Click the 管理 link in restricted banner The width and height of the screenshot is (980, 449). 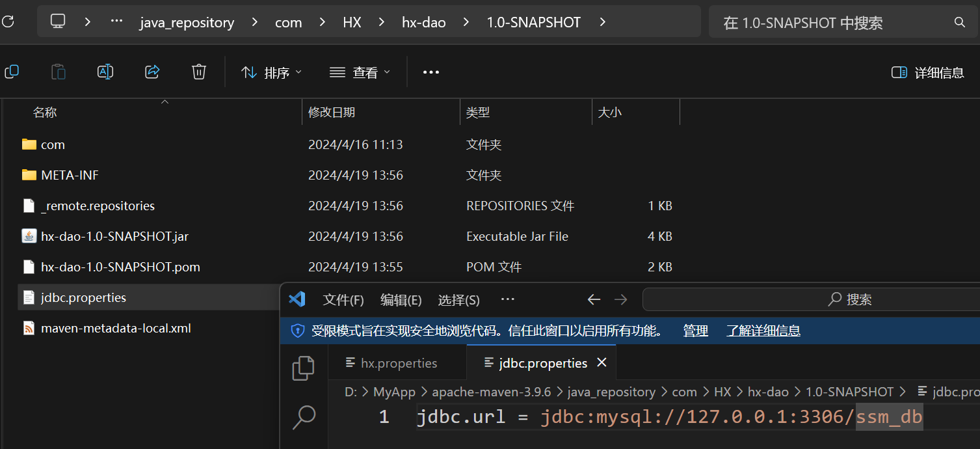pyautogui.click(x=695, y=331)
